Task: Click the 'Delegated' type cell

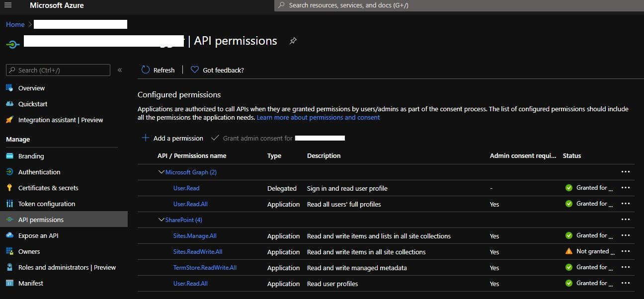Action: (x=282, y=188)
